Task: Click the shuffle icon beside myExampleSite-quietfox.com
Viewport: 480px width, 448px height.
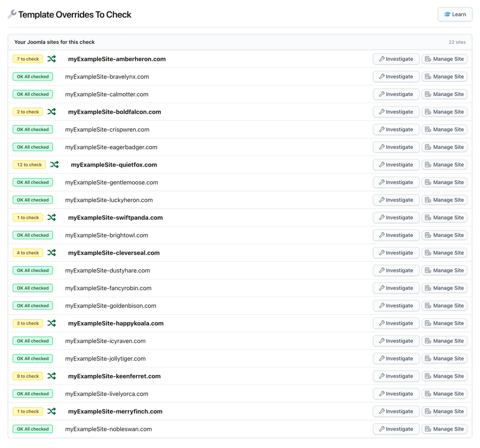Action: [54, 164]
